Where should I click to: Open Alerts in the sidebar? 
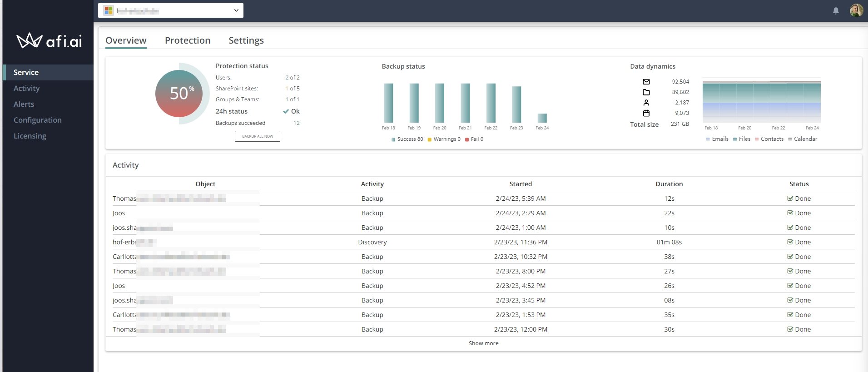[x=24, y=104]
